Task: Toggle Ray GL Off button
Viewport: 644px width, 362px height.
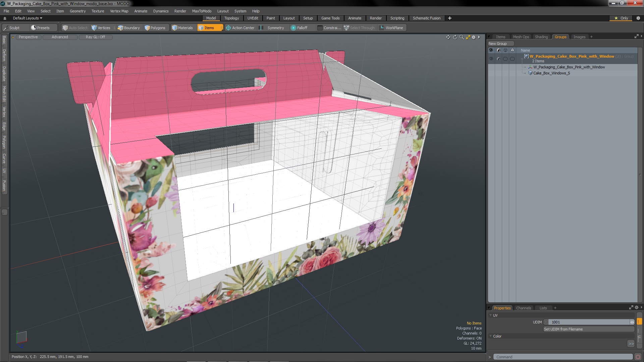Action: point(96,37)
